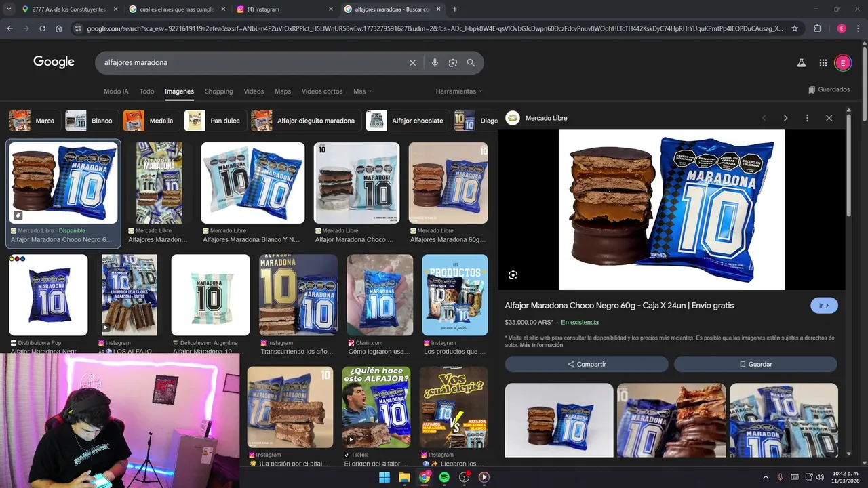Close the image preview panel

829,118
